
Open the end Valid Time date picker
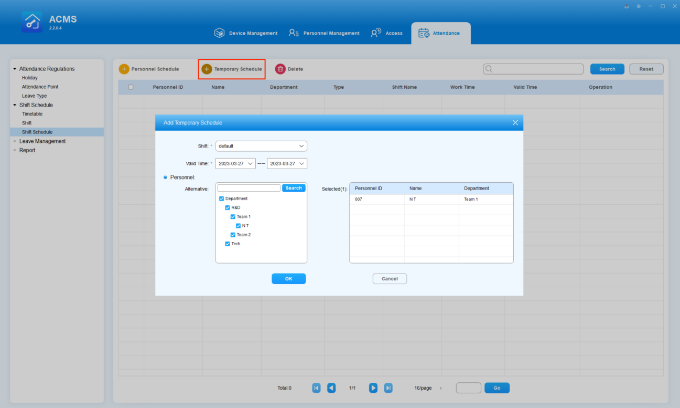pyautogui.click(x=286, y=163)
